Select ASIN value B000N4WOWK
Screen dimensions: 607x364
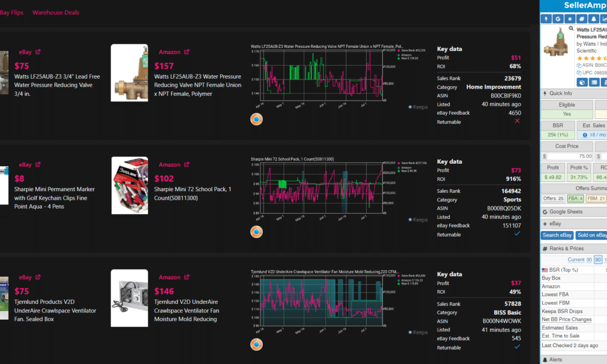pos(502,321)
